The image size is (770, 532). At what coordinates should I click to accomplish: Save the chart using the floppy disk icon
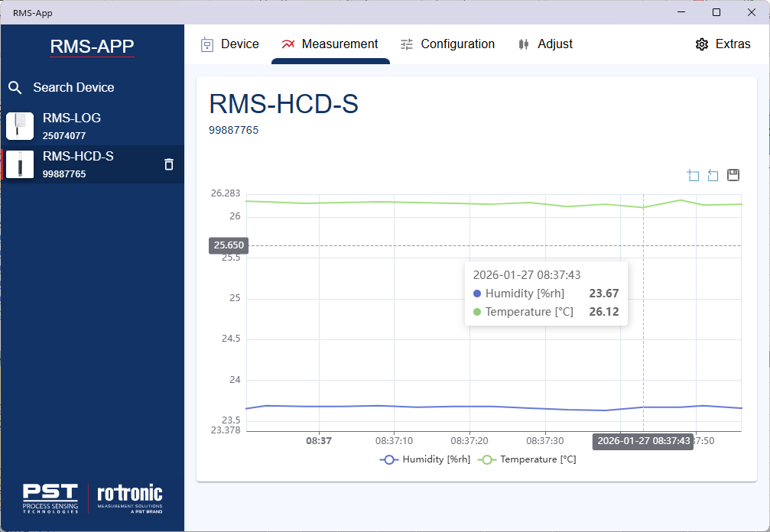click(x=733, y=175)
